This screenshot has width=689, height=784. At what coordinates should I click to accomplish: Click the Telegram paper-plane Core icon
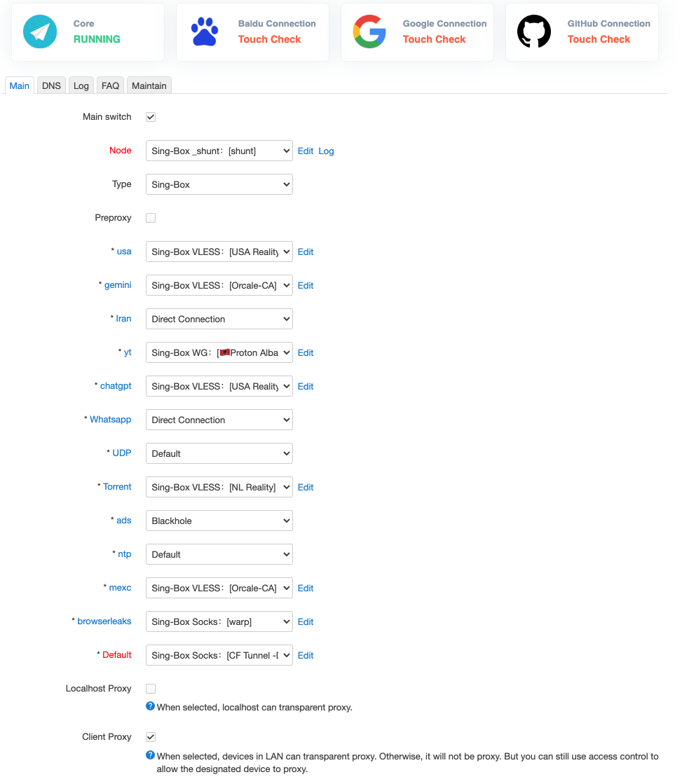coord(40,32)
